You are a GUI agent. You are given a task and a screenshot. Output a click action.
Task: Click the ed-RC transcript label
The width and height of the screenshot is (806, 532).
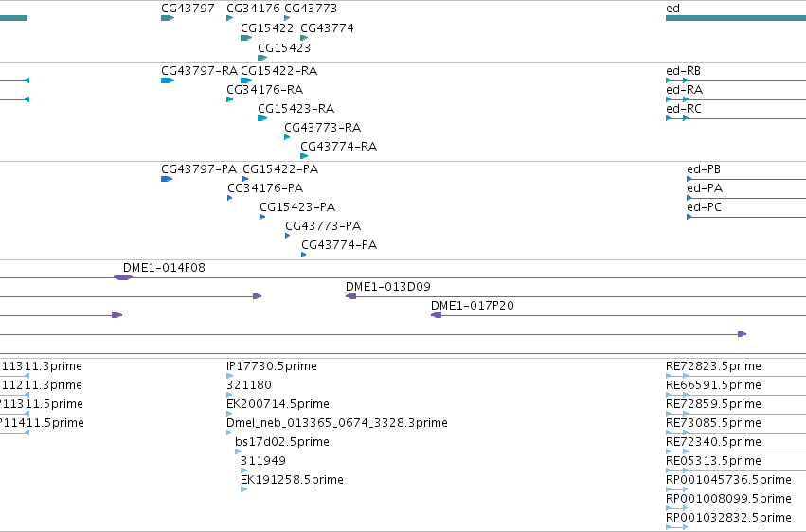click(x=684, y=108)
